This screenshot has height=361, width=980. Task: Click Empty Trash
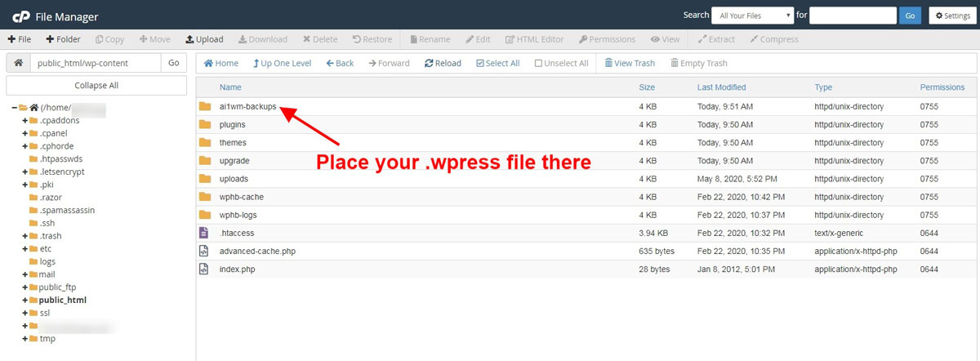coord(698,63)
